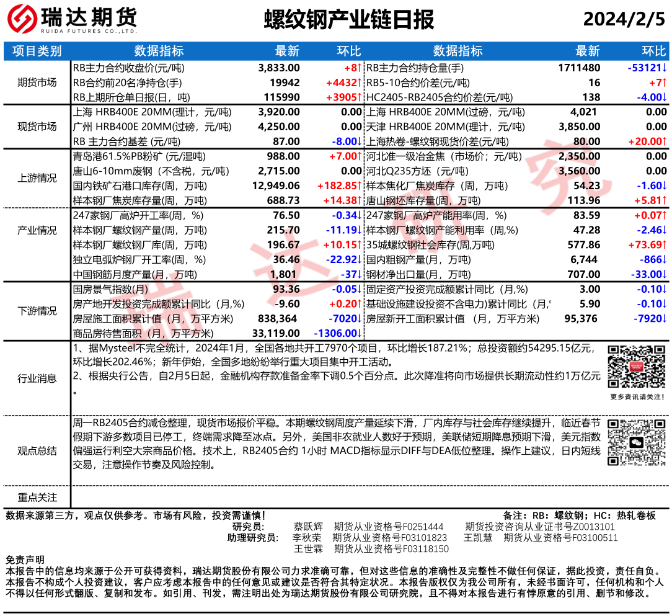Click the +20.00 spot spread change
Viewport: 672px width, 616px height.
648,141
